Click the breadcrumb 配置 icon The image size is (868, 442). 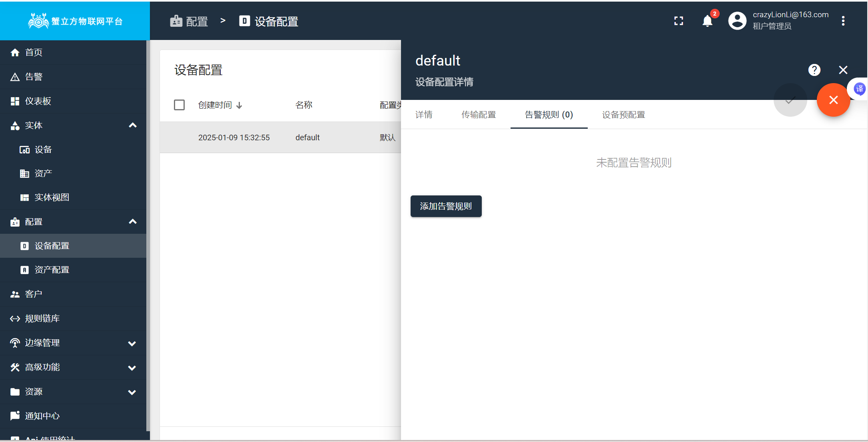[x=176, y=21]
